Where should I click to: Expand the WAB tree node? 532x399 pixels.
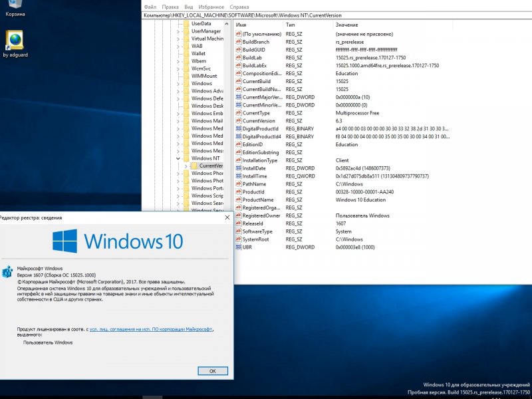[178, 46]
